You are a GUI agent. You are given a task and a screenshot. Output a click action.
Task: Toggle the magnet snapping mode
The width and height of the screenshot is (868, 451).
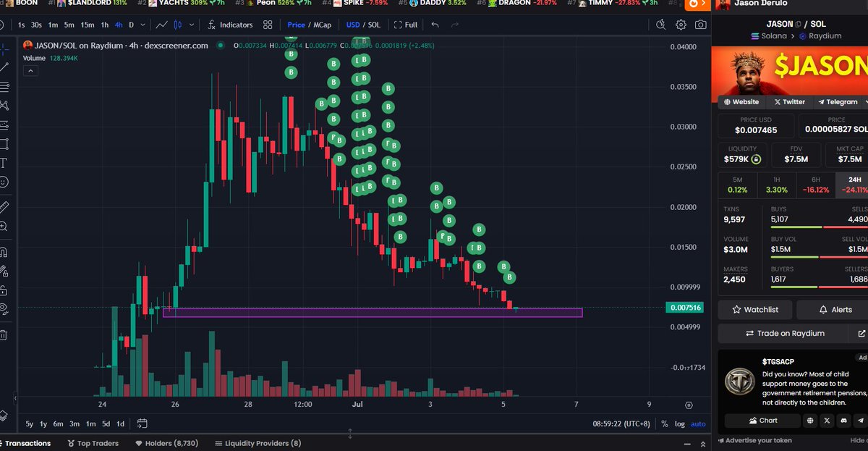[x=4, y=252]
